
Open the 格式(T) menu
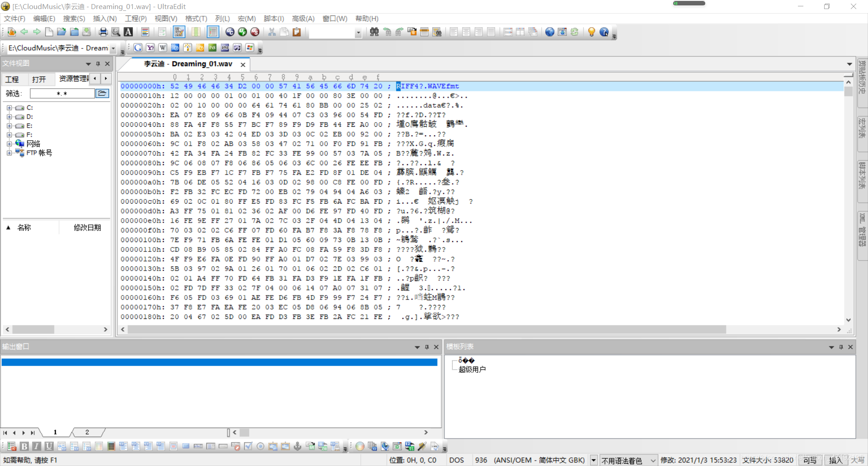click(x=196, y=19)
